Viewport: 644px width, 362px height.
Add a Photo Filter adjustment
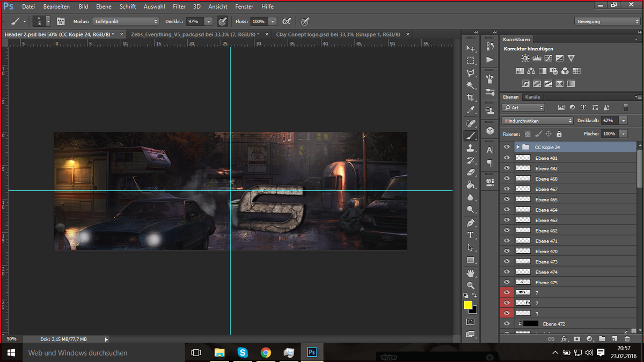pos(554,71)
